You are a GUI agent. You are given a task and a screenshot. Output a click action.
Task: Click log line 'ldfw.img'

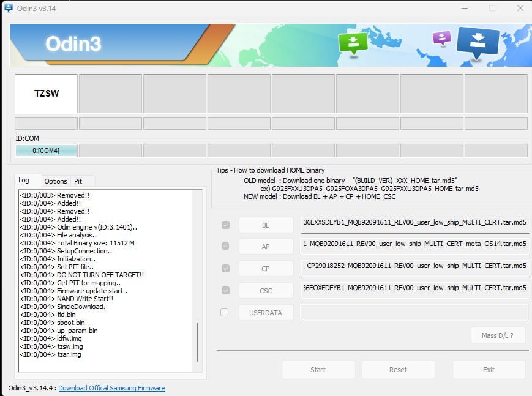[x=51, y=338]
